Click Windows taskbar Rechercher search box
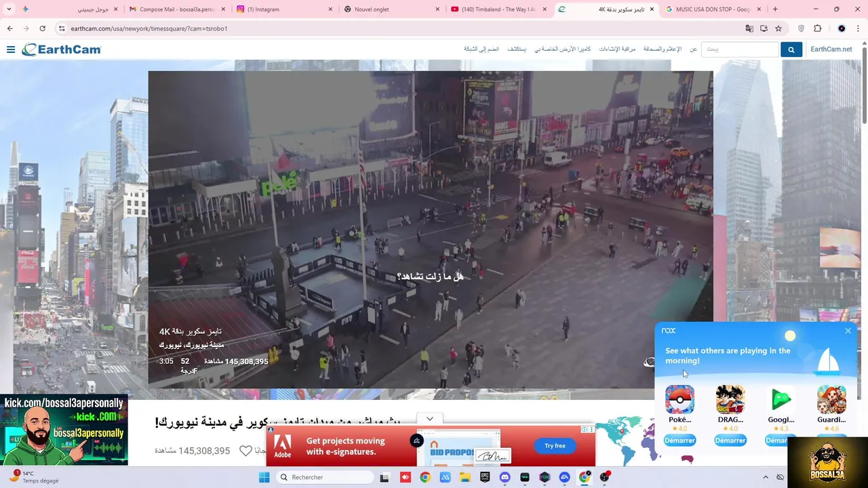Viewport: 868px width, 488px height. (x=325, y=477)
